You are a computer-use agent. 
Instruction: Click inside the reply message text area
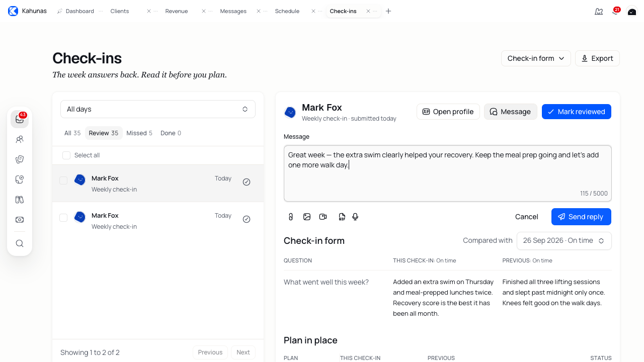448,173
